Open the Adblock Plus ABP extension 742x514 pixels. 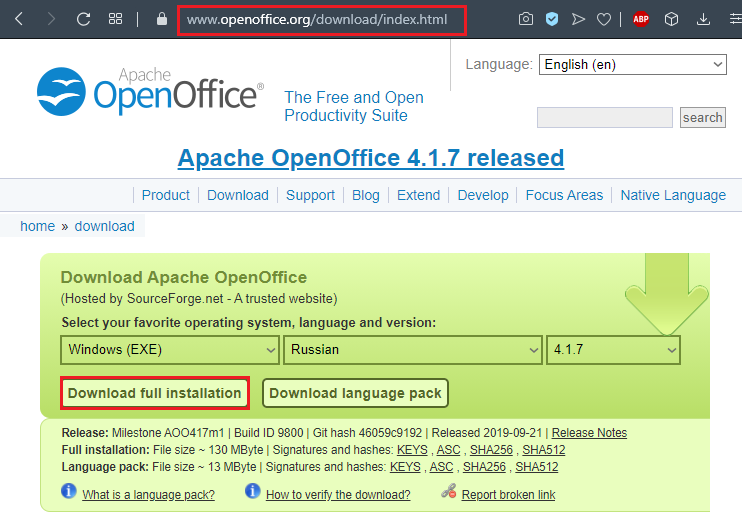point(641,19)
